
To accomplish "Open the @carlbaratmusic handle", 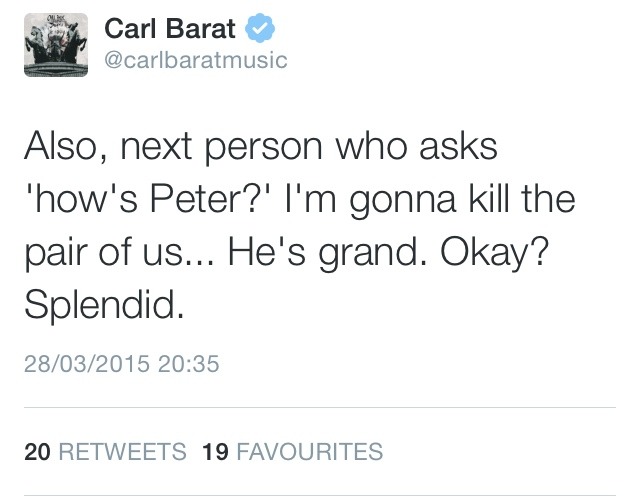I will coord(195,60).
